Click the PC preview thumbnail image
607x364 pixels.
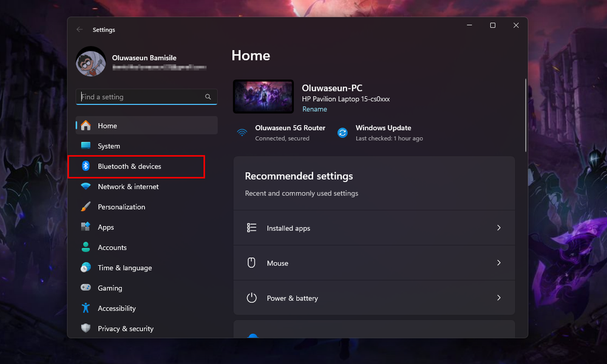click(263, 96)
